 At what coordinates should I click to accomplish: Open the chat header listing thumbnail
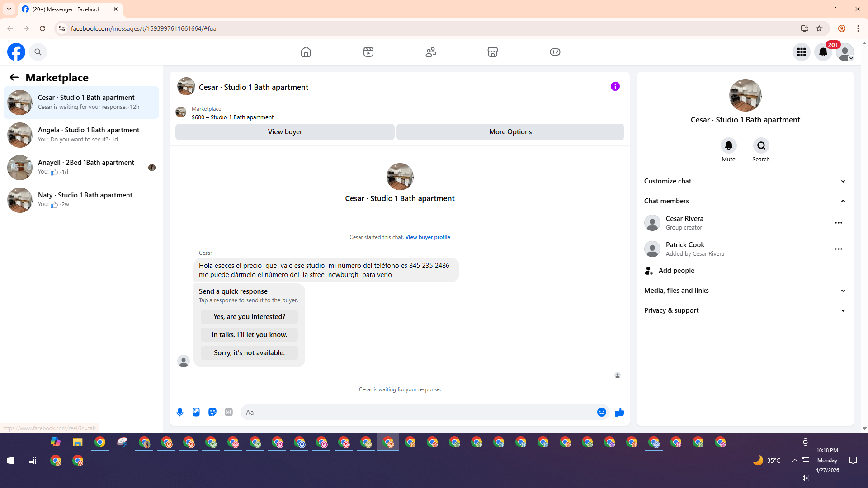(186, 86)
